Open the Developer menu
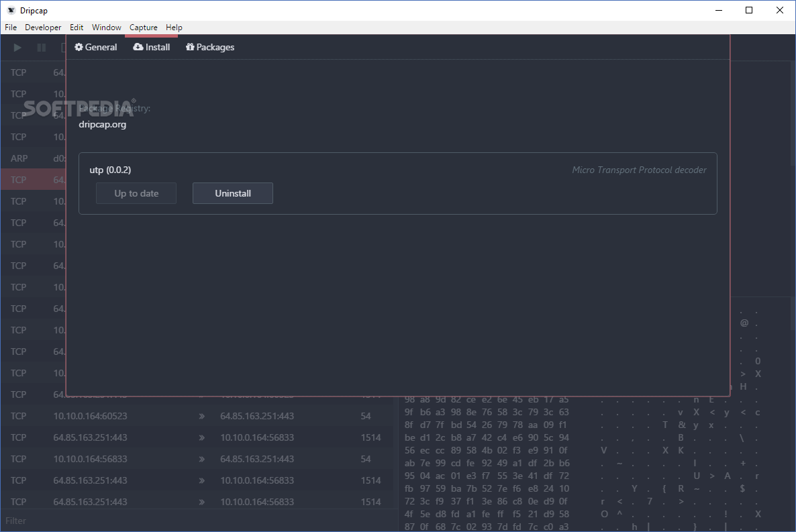The height and width of the screenshot is (532, 796). point(43,28)
